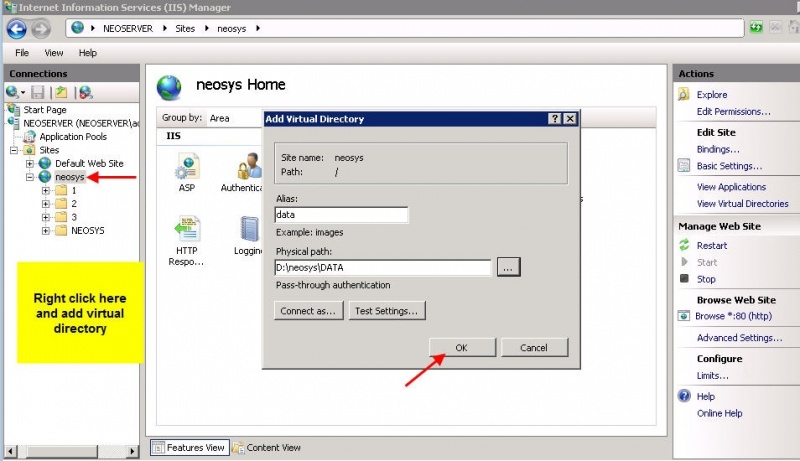Expand folder 1 under neosys
The width and height of the screenshot is (800, 461).
[46, 190]
